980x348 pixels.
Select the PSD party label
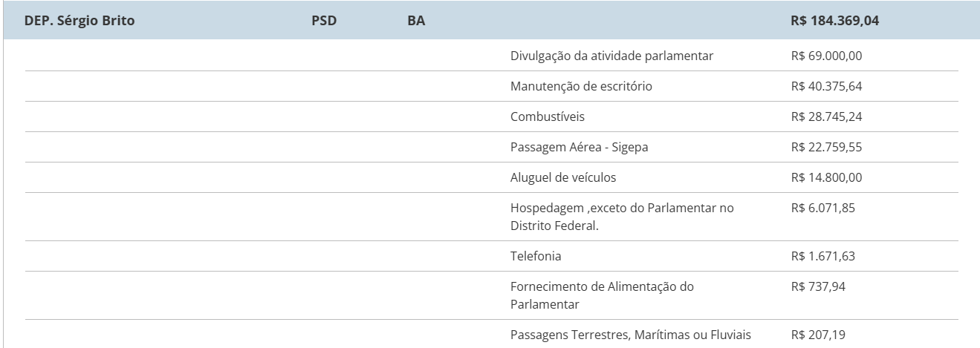click(x=324, y=21)
